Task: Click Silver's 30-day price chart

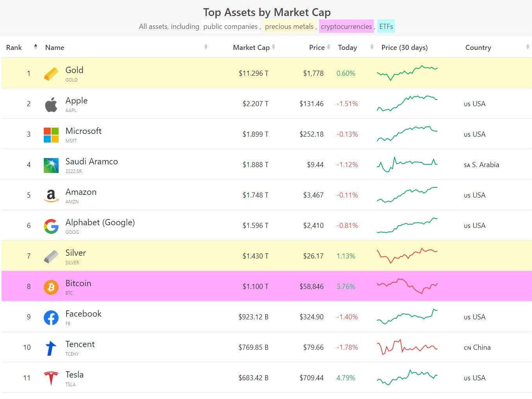Action: tap(407, 256)
